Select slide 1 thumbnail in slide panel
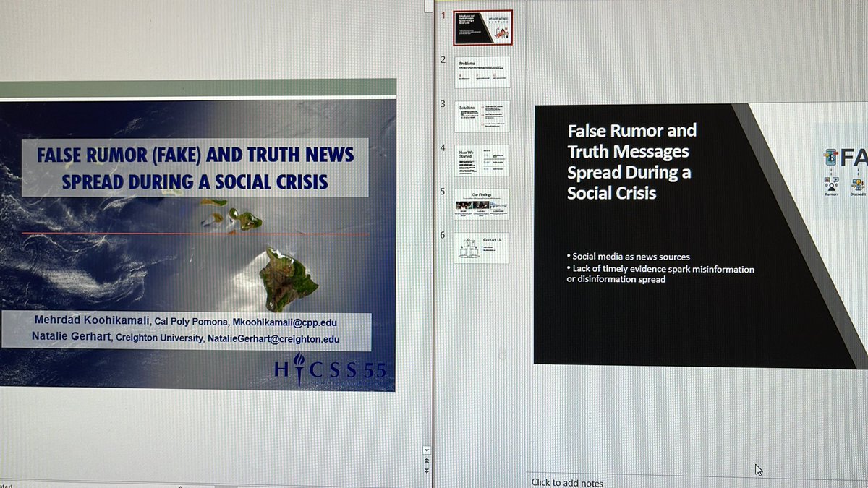Viewport: 868px width, 488px height. click(x=482, y=27)
